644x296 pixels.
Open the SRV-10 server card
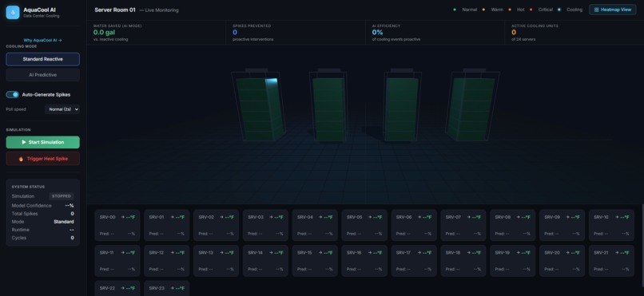[611, 225]
